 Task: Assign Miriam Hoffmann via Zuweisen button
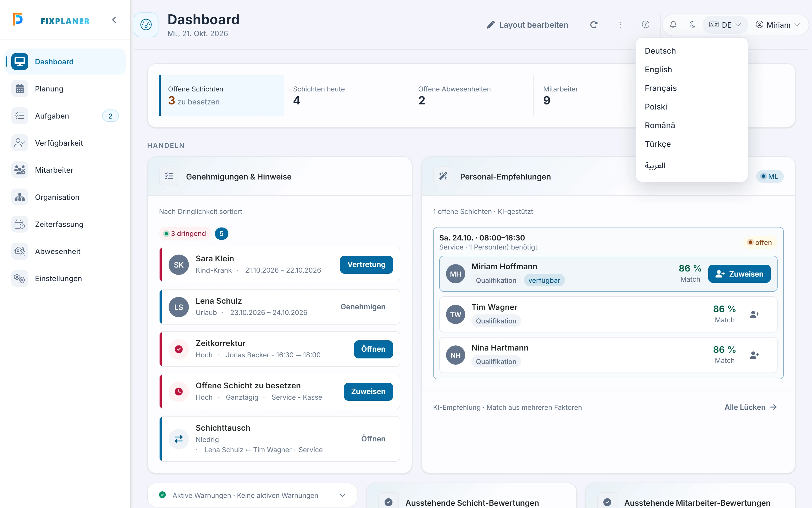(739, 274)
